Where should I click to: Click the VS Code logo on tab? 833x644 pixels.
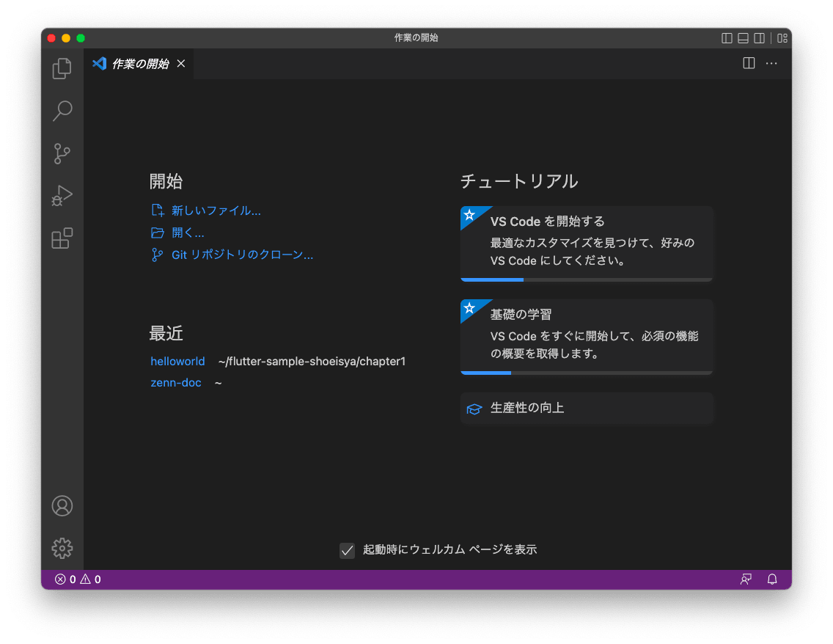pos(99,64)
